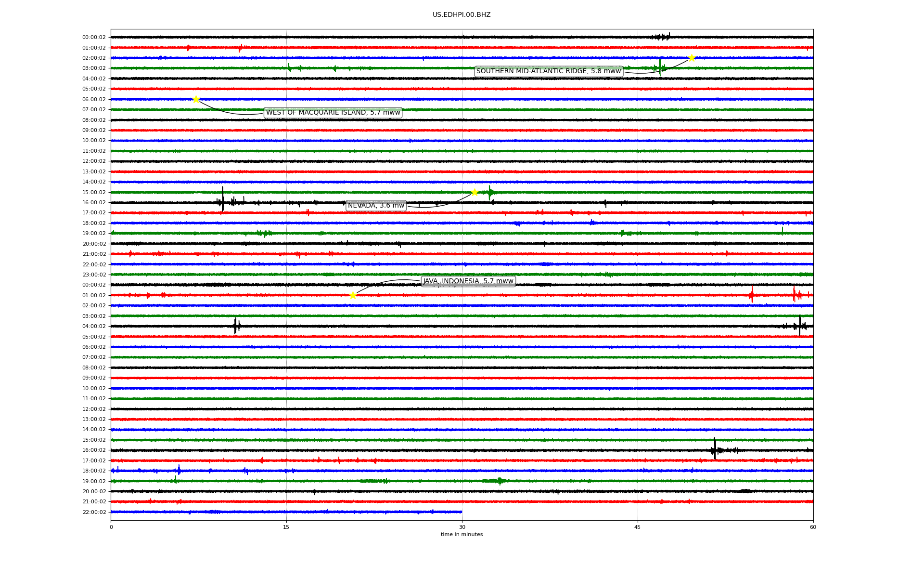Click the 'time in minutes' axis label
Screen dimensions: 924x578
(x=461, y=534)
